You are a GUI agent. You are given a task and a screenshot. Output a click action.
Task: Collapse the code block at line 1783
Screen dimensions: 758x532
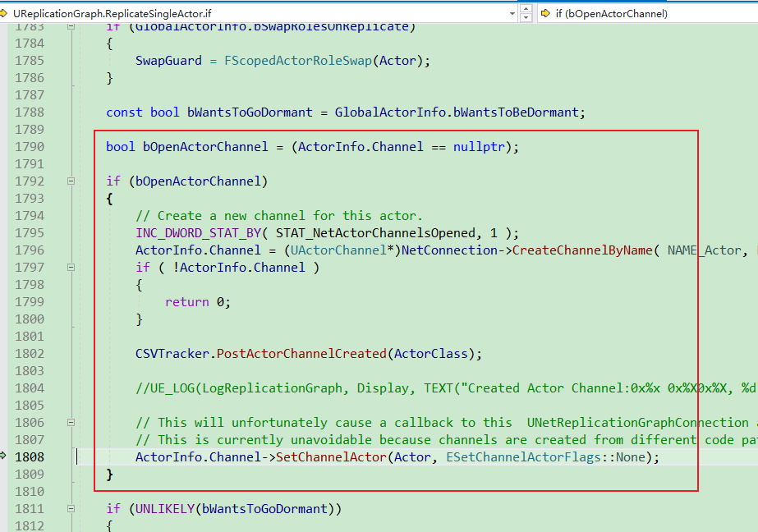(x=71, y=26)
